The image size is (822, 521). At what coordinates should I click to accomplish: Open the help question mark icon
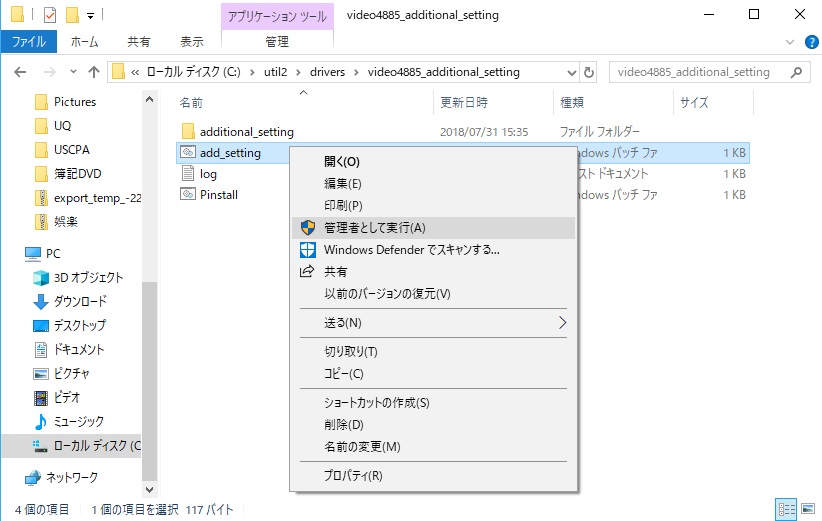tap(812, 42)
